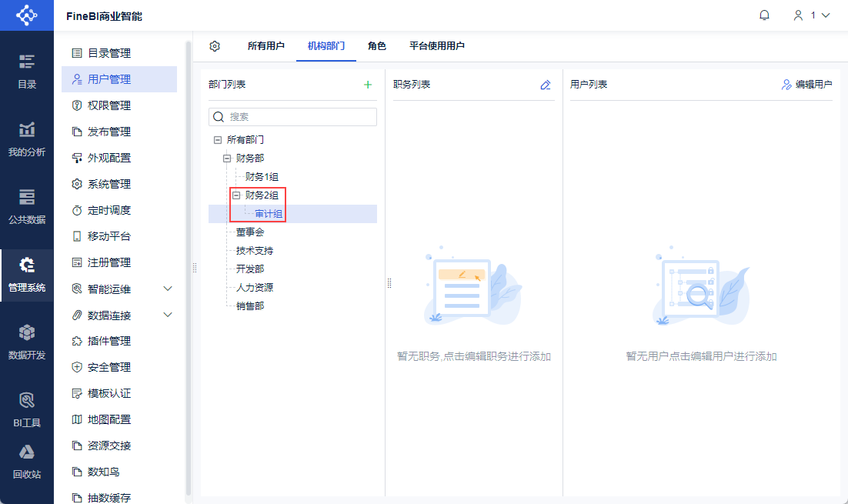Go to 数据开发 sidebar section
Screen dimensions: 848x504
(x=27, y=341)
